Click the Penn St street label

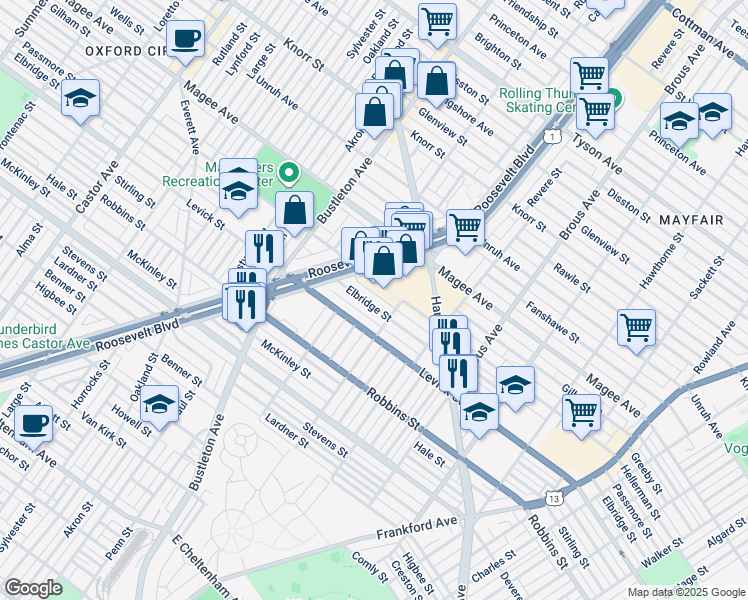click(x=119, y=543)
